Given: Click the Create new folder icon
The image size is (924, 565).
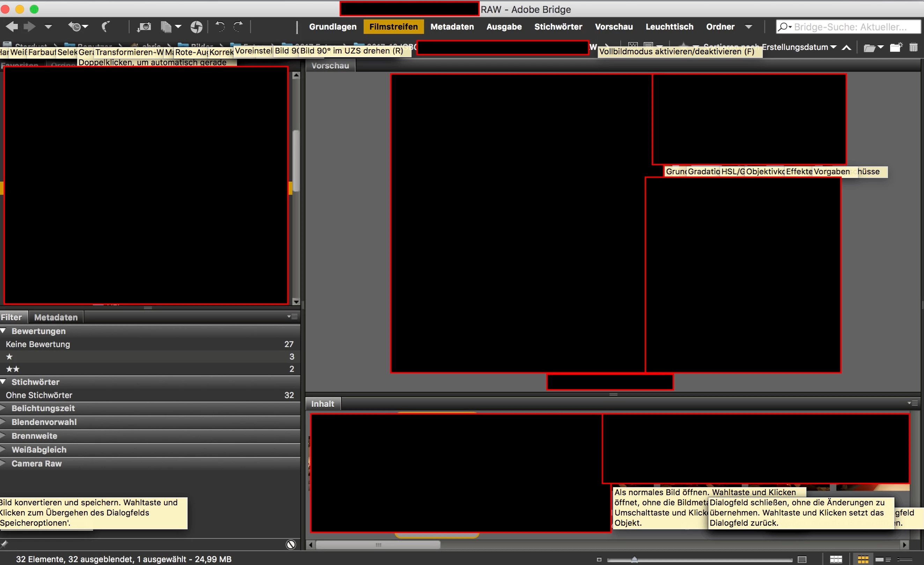Looking at the screenshot, I should coord(896,47).
